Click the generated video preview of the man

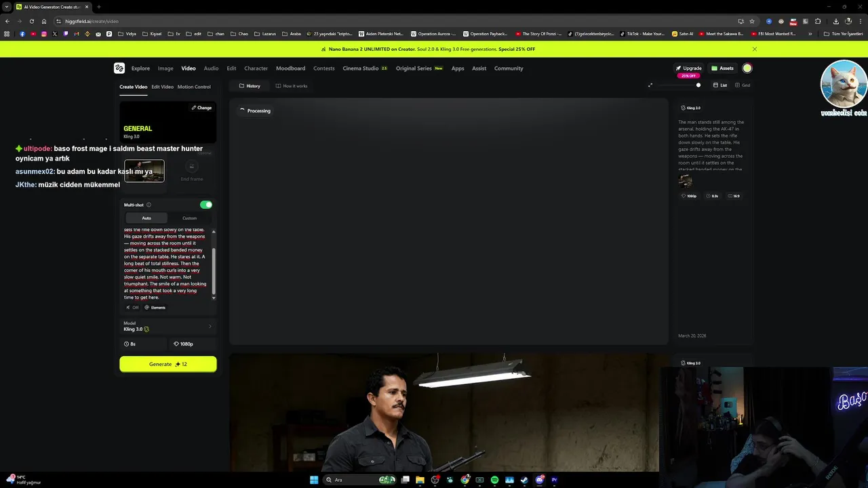tap(444, 412)
